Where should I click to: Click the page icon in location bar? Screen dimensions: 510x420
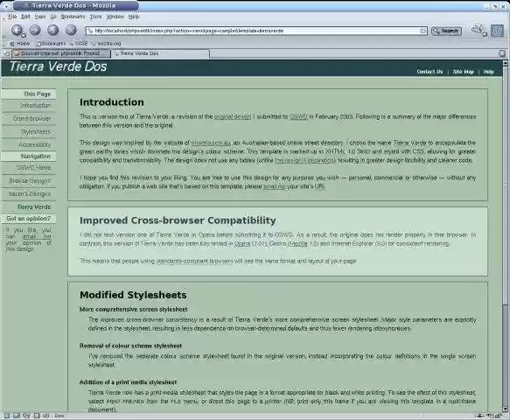tap(90, 31)
